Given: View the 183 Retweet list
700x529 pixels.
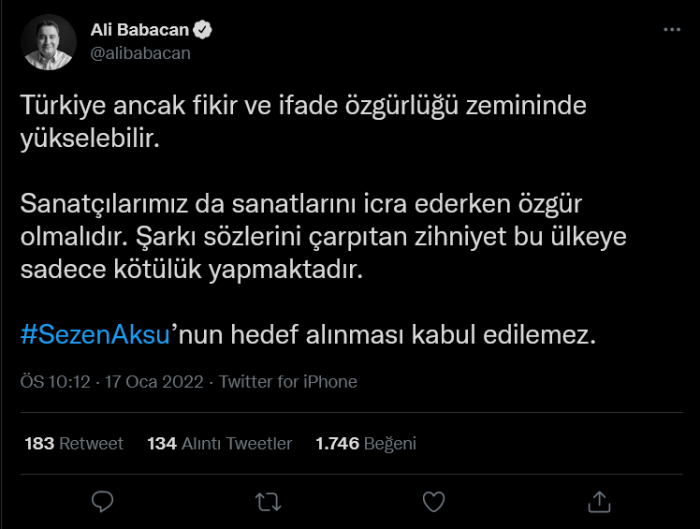Looking at the screenshot, I should [x=73, y=443].
